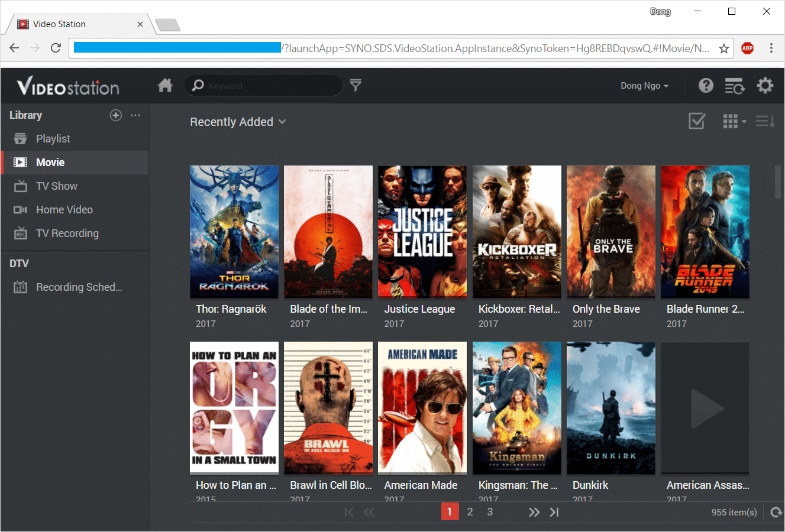Open the Dong Ngo user menu
Image resolution: width=785 pixels, height=532 pixels.
tap(644, 86)
